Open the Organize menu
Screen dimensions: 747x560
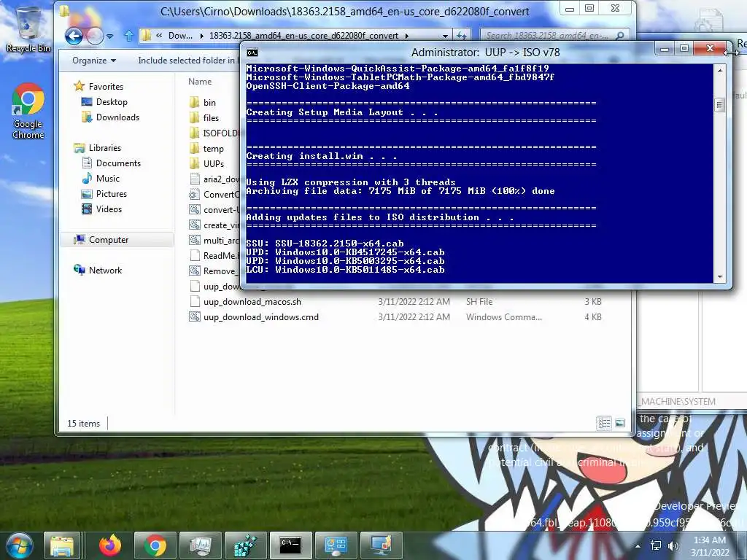[x=94, y=61]
